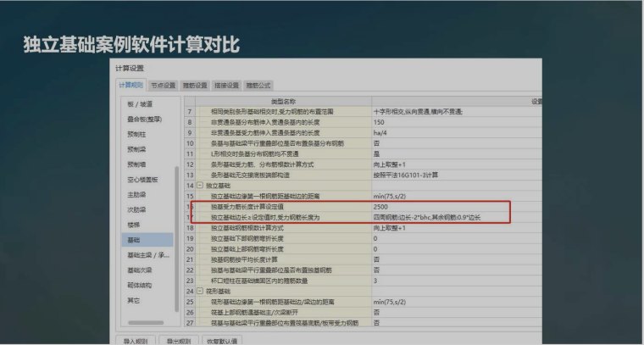Open the 楼梯 category
This screenshot has height=345, width=644.
click(132, 225)
